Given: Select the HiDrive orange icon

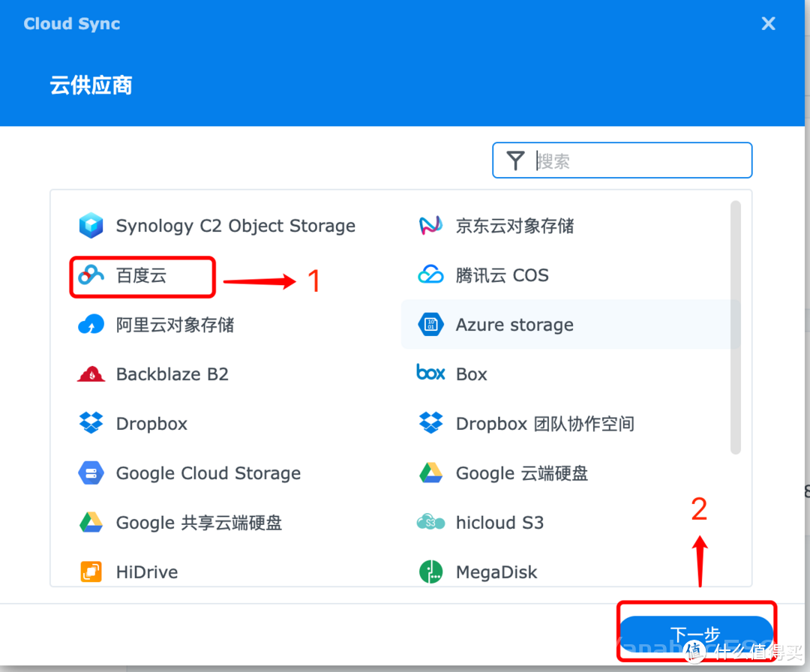Looking at the screenshot, I should point(91,571).
